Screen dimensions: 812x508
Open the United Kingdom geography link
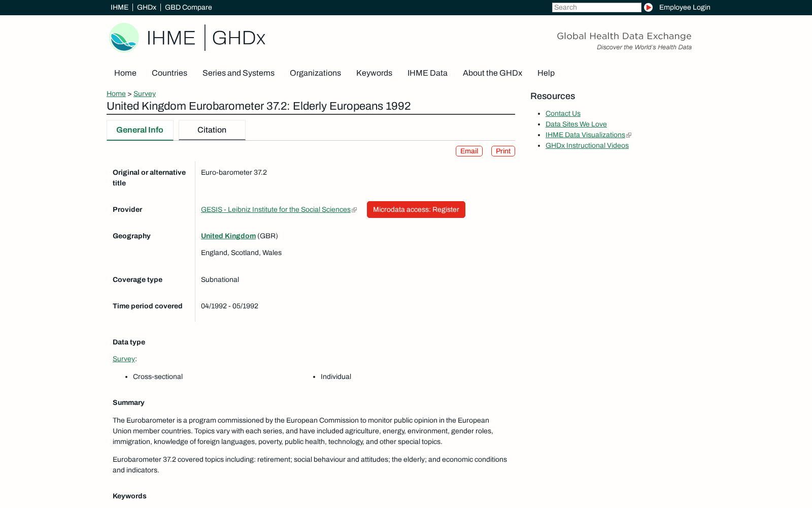tap(228, 236)
